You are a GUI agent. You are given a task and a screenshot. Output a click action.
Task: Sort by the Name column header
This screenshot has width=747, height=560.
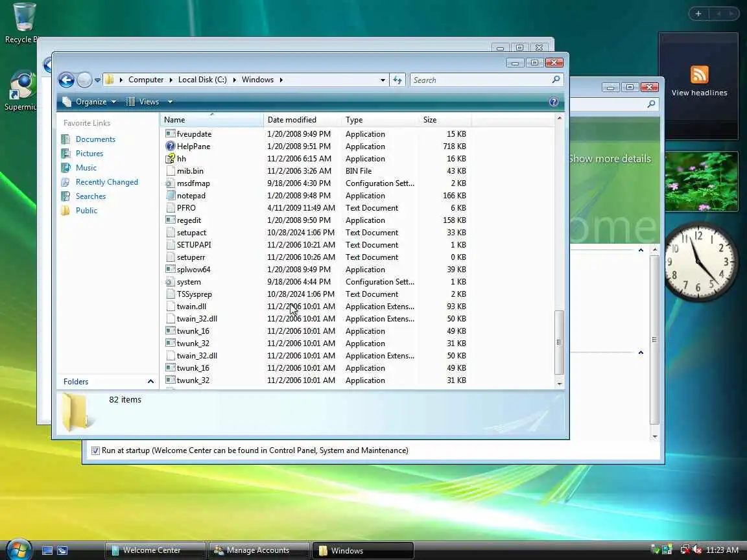pos(211,120)
